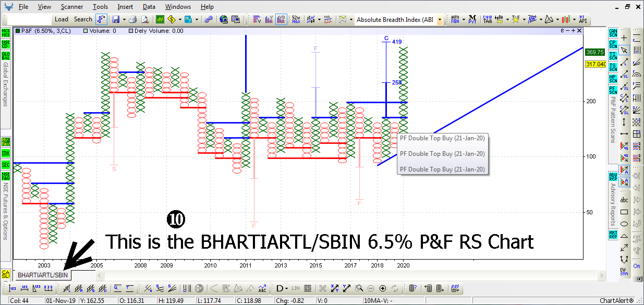Click the IDX index sidebar icon

click(5, 153)
